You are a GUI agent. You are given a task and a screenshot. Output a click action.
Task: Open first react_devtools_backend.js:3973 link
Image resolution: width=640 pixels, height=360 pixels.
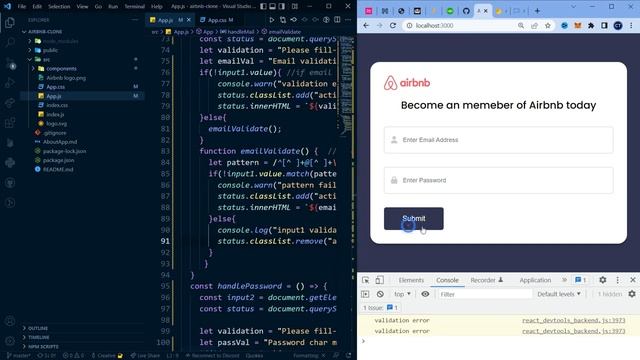[573, 320]
